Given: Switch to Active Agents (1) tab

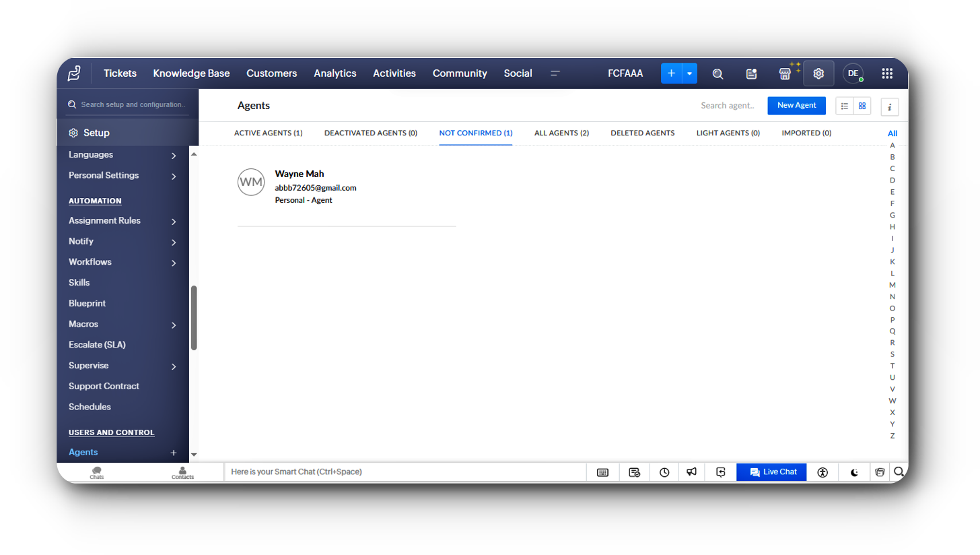Looking at the screenshot, I should coord(269,133).
